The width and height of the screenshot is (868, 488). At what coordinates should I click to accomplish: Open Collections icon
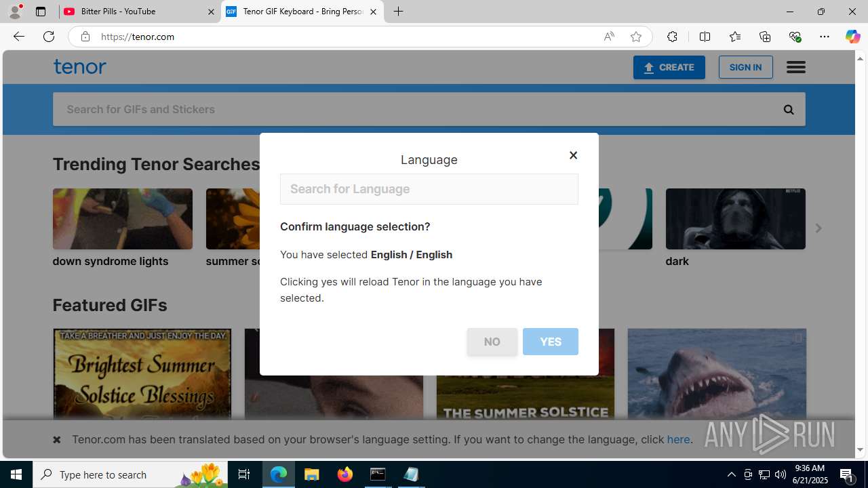(765, 37)
